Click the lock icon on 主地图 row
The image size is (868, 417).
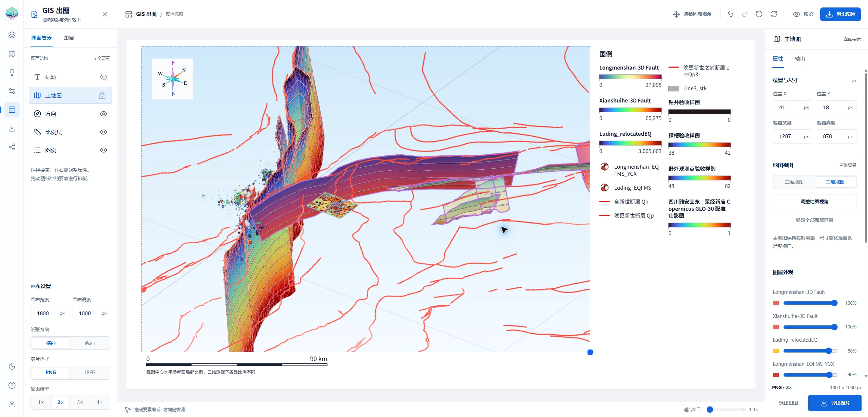(102, 96)
